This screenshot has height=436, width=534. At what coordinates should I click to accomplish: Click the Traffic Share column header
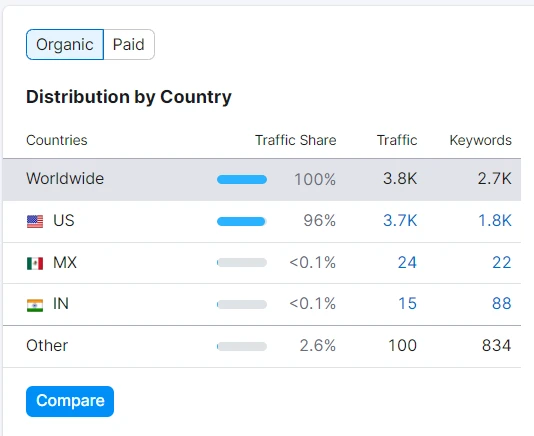click(x=296, y=140)
